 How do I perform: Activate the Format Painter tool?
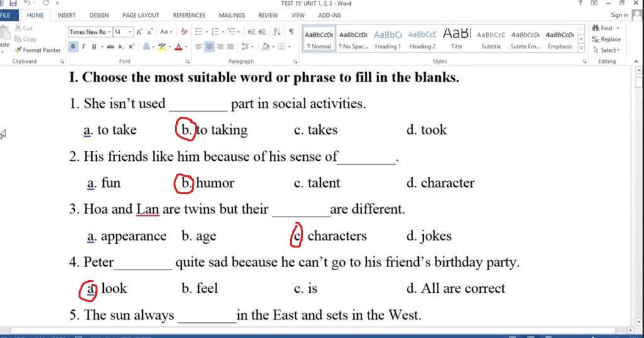(37, 50)
